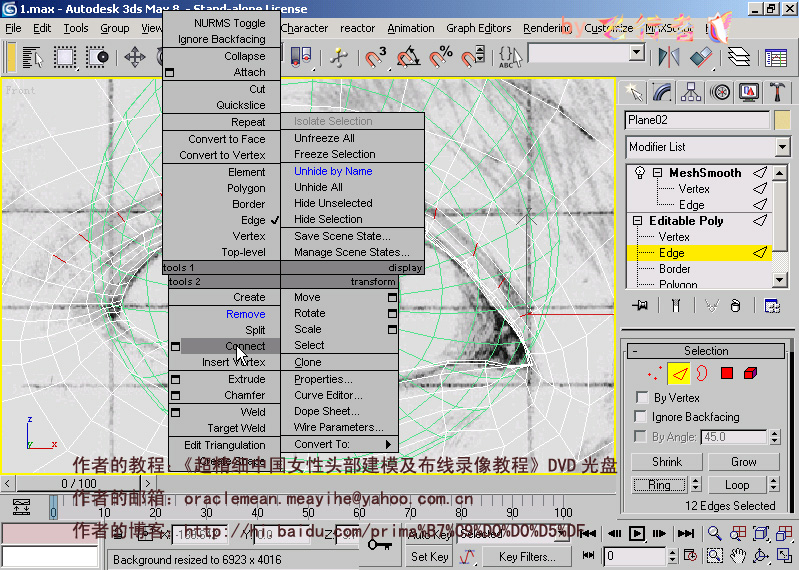Increment Loop spinner
799x570 pixels.
[774, 481]
